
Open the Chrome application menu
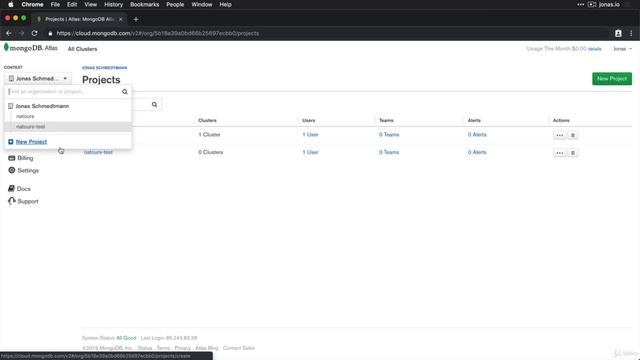coord(32,4)
